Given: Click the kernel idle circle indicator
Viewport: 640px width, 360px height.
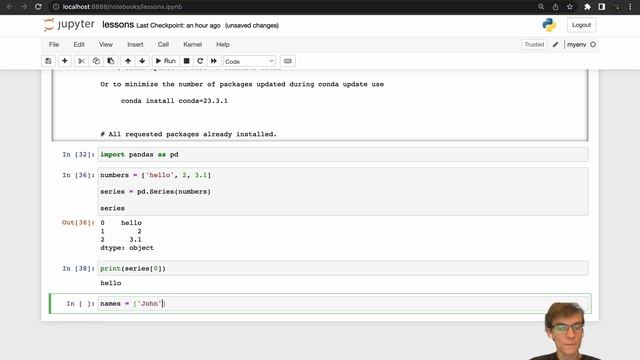Looking at the screenshot, I should (x=593, y=44).
